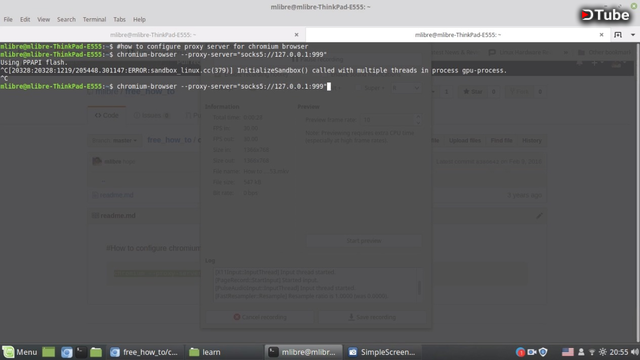Viewport: 640px width, 360px height.
Task: Click Save recording in SimpleScreenRecorder
Action: (372, 317)
